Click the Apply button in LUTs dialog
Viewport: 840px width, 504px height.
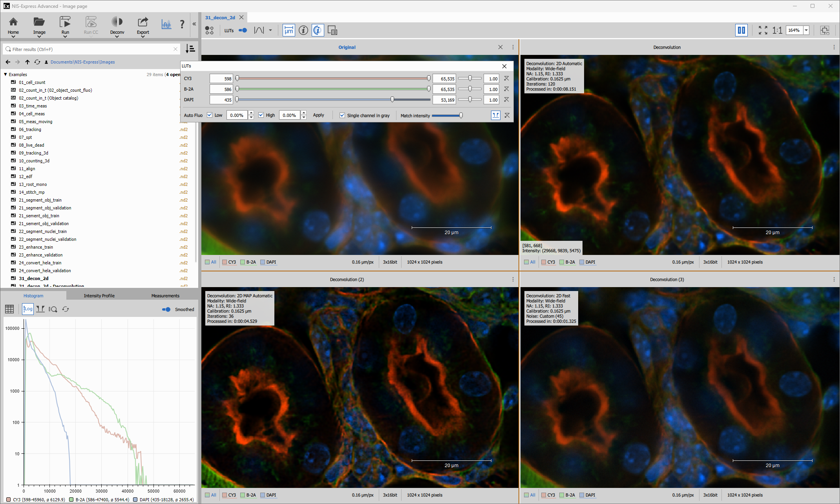(x=318, y=115)
